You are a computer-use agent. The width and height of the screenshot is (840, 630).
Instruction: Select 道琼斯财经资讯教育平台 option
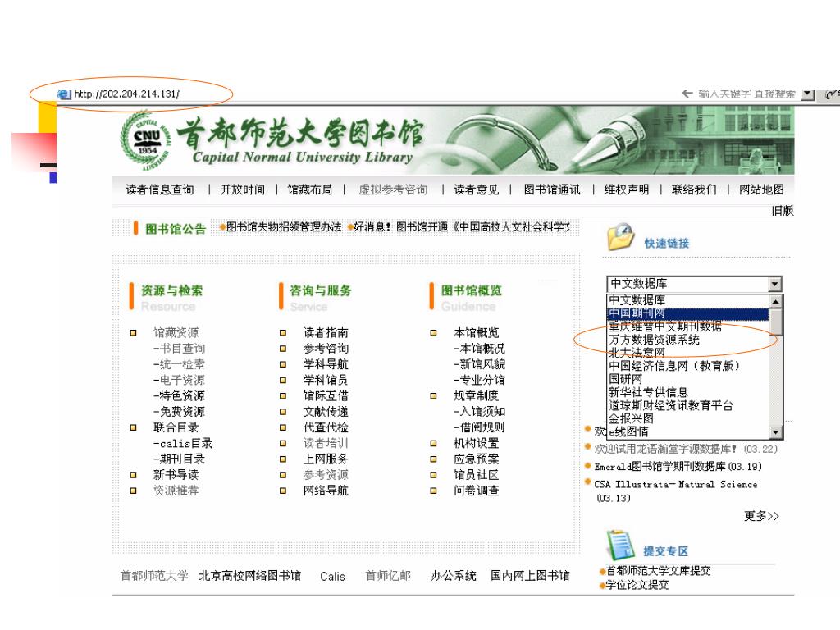click(671, 405)
